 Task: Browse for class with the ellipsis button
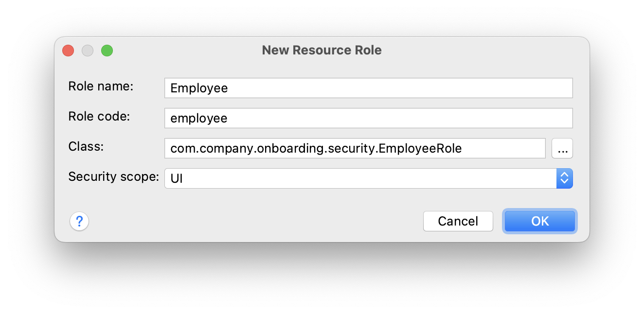tap(562, 149)
